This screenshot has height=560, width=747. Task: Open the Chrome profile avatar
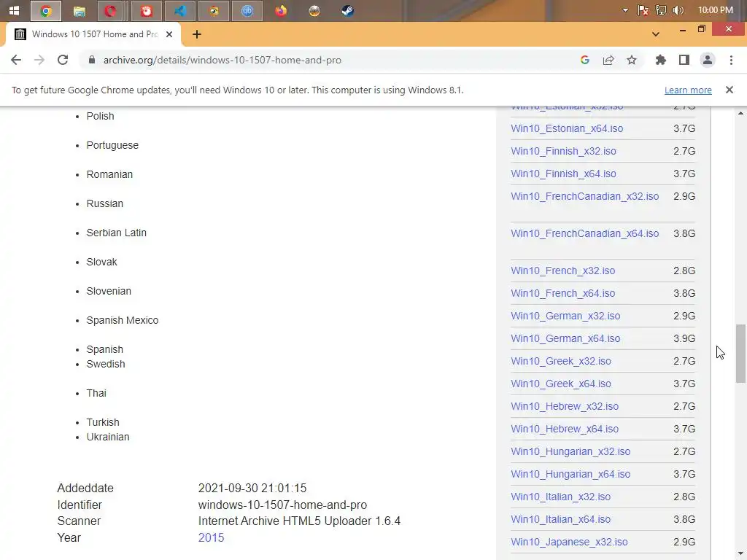pos(708,60)
